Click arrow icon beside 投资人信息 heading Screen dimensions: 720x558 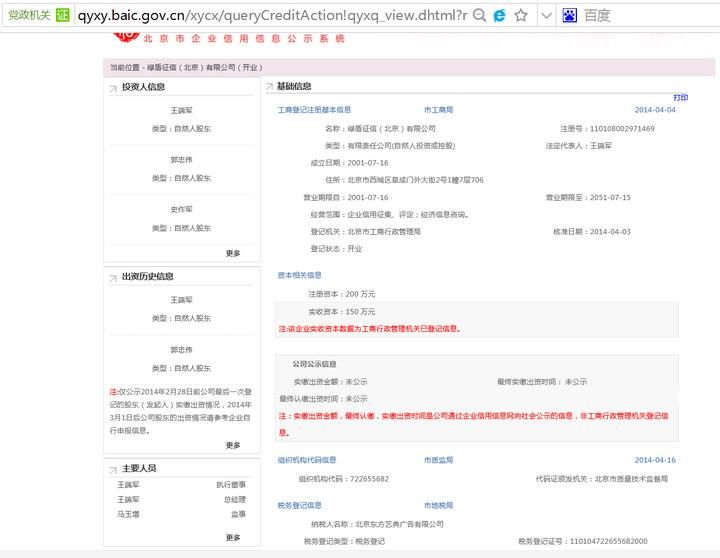tap(113, 88)
